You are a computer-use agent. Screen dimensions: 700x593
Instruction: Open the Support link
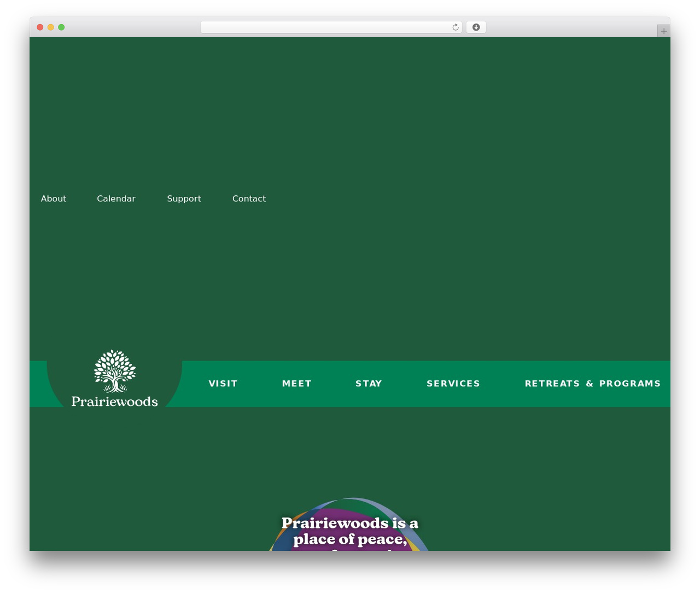coord(184,199)
